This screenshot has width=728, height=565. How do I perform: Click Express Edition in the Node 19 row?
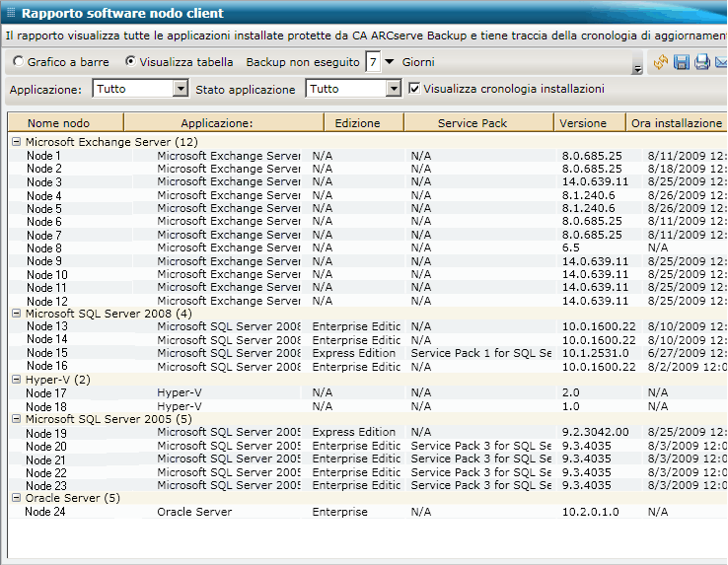point(354,432)
